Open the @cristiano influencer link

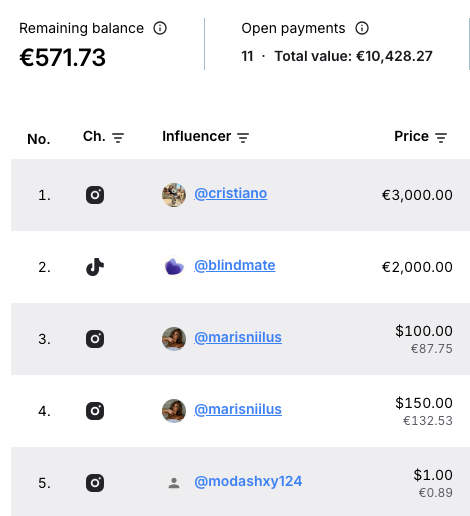tap(231, 194)
